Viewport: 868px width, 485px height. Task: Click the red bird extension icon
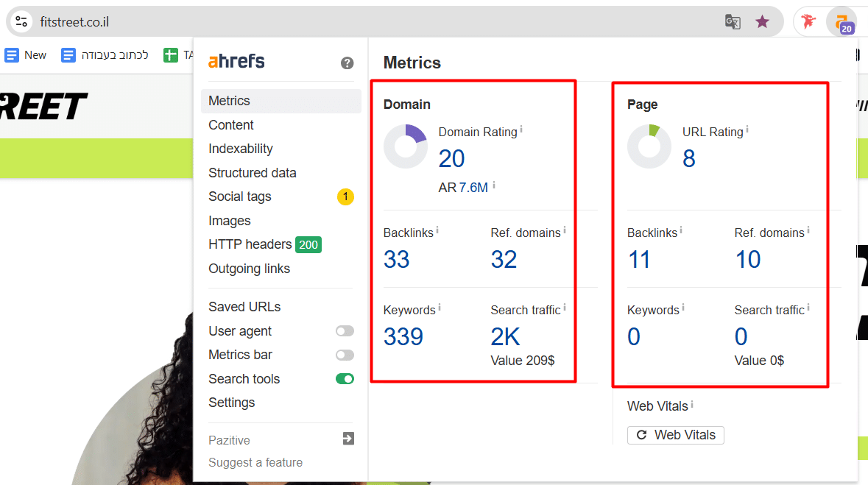808,21
